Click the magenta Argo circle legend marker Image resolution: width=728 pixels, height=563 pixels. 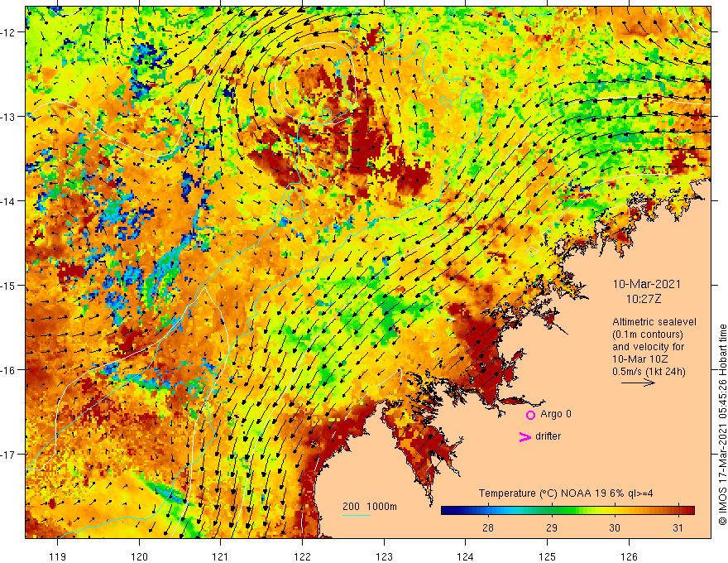click(530, 415)
